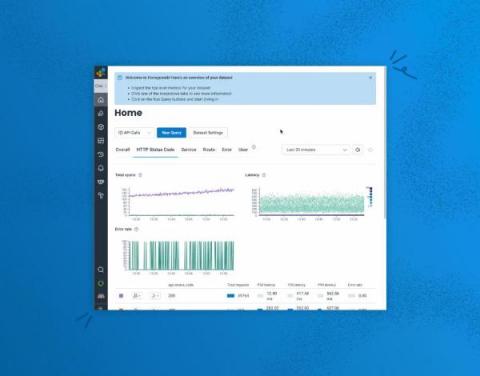The width and height of the screenshot is (480, 376).
Task: Click the Home page heading
Action: tap(128, 113)
